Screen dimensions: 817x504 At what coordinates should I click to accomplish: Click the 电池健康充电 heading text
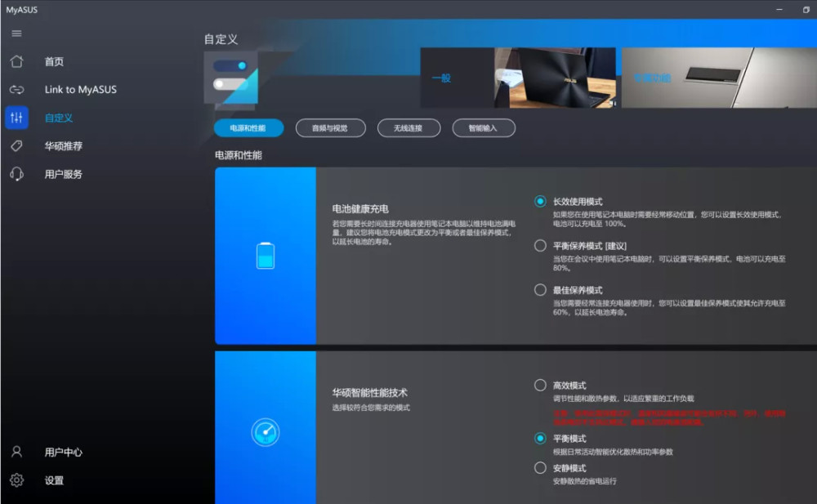(360, 209)
